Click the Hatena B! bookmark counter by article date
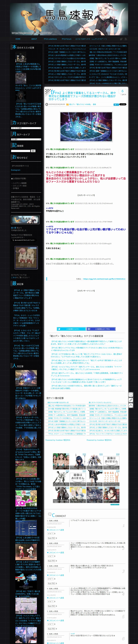 [116, 105]
